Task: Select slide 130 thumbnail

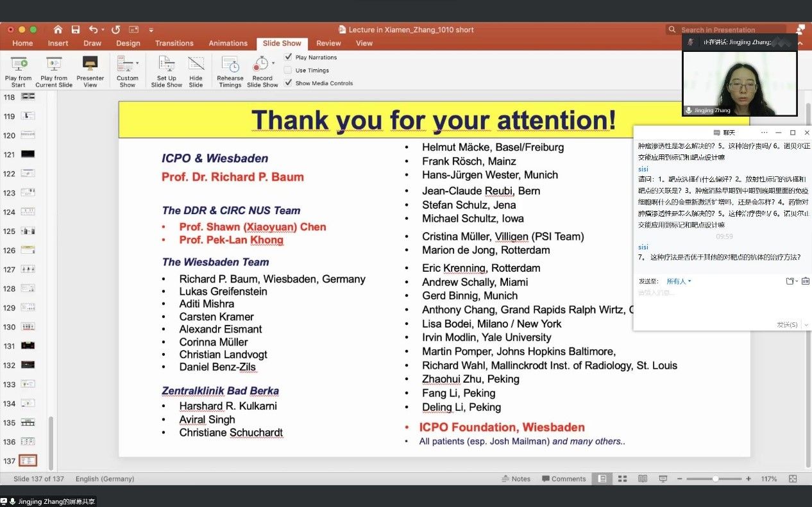Action: pos(28,327)
